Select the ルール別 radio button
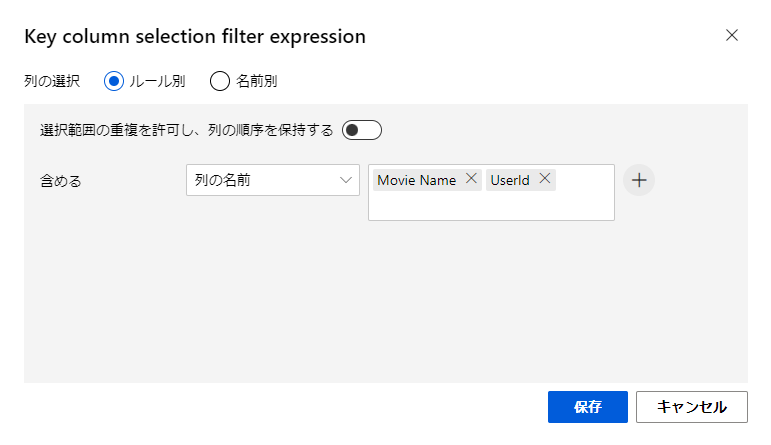The height and width of the screenshot is (445, 771). click(x=114, y=82)
